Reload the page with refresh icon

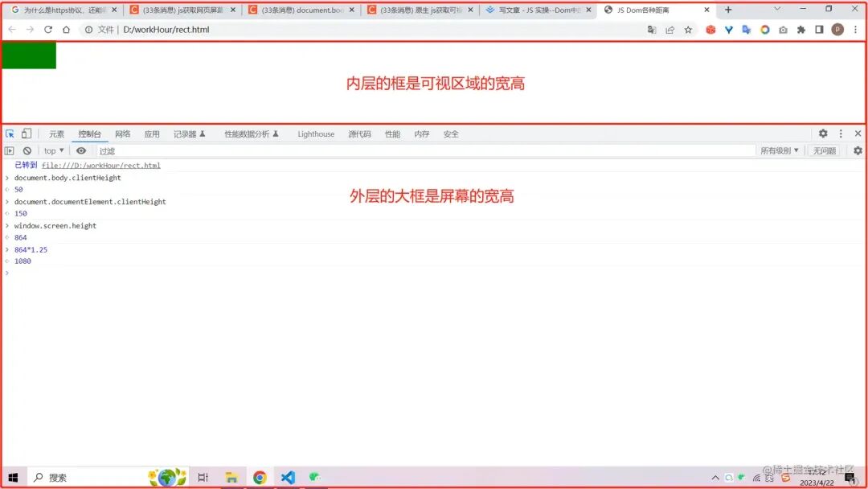[x=48, y=29]
